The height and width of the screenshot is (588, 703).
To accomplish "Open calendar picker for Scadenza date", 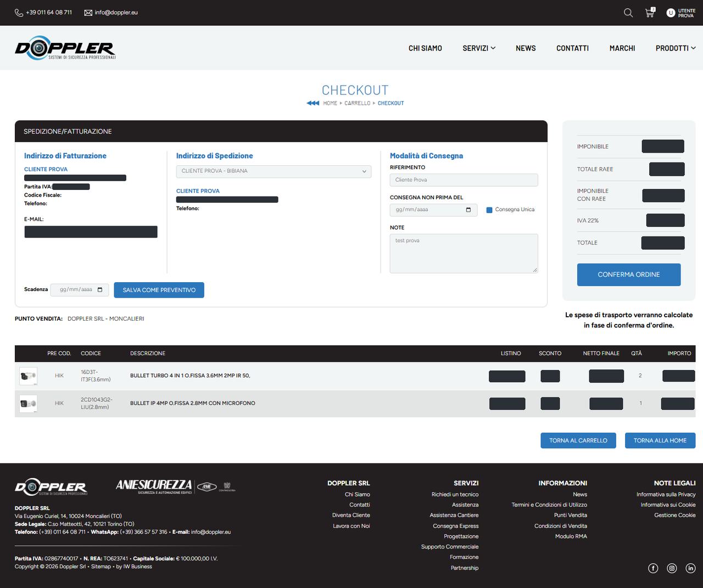I will pos(100,290).
